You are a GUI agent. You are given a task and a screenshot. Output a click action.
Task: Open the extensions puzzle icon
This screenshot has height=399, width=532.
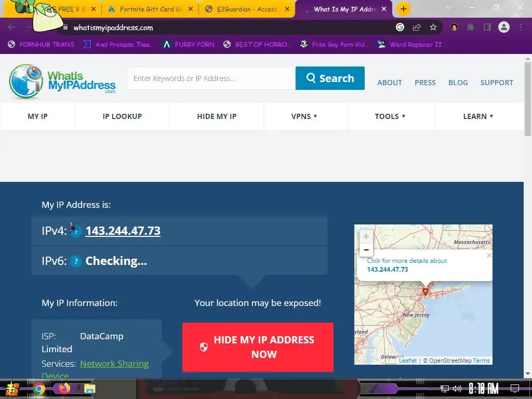click(471, 27)
